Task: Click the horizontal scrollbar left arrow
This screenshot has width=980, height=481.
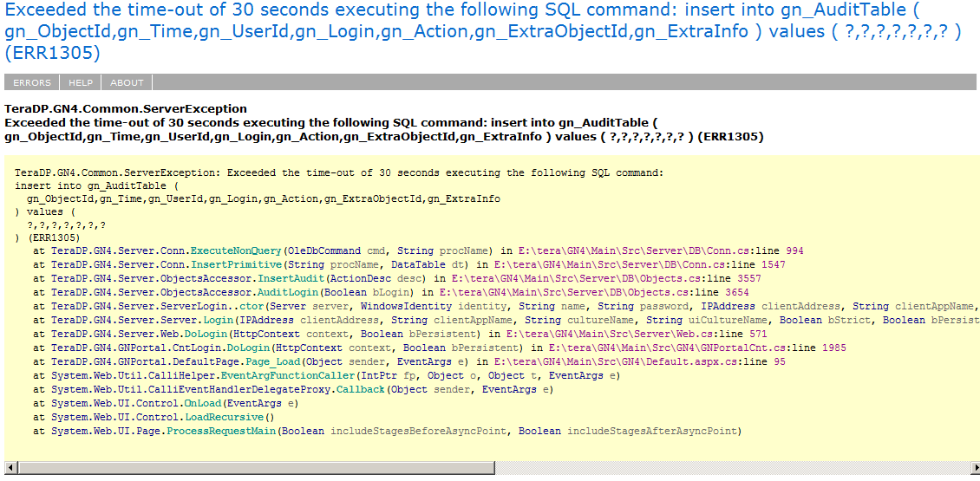Action: [10, 467]
